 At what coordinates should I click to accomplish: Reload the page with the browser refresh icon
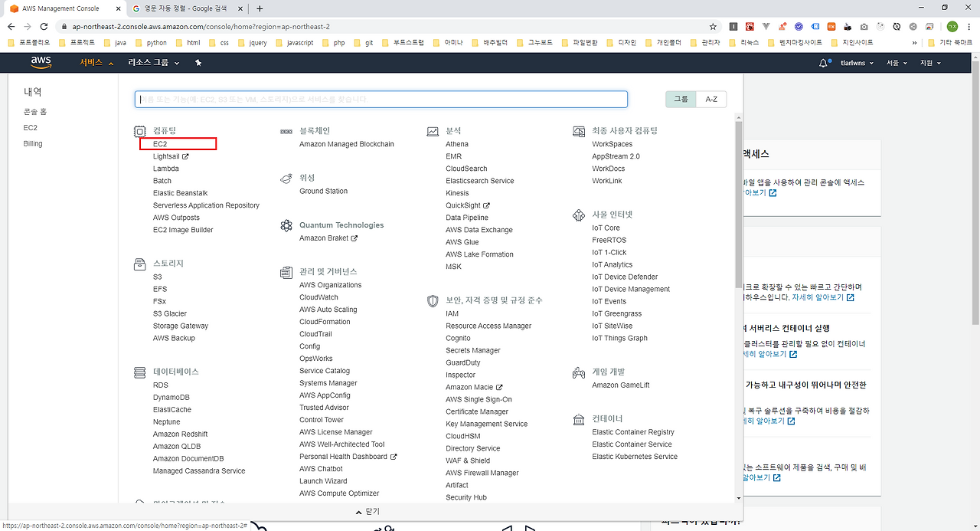[x=44, y=26]
